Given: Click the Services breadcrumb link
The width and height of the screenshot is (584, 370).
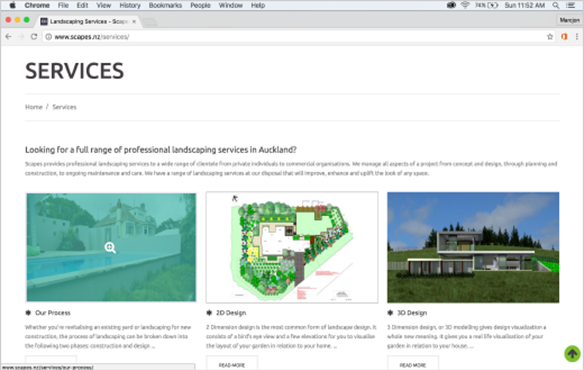Looking at the screenshot, I should click(64, 107).
